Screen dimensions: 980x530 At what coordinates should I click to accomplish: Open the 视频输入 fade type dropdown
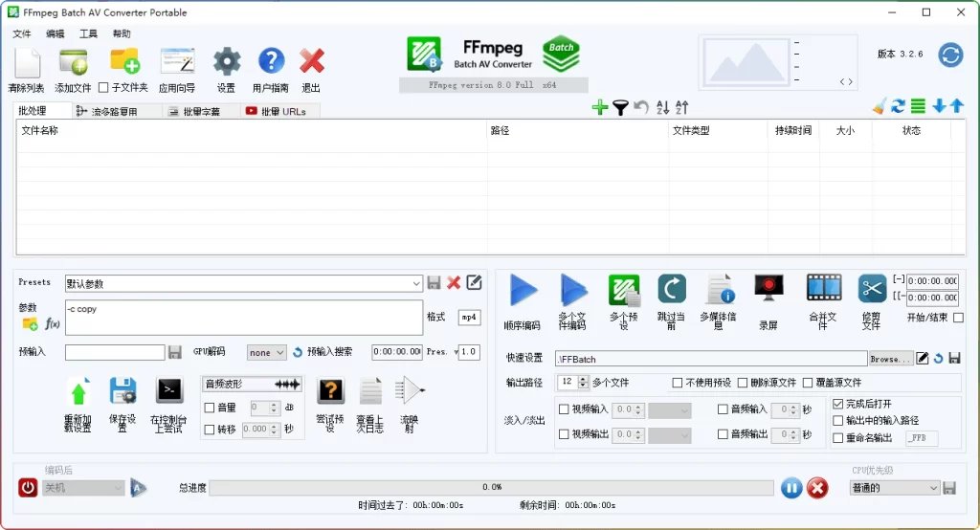tap(669, 410)
